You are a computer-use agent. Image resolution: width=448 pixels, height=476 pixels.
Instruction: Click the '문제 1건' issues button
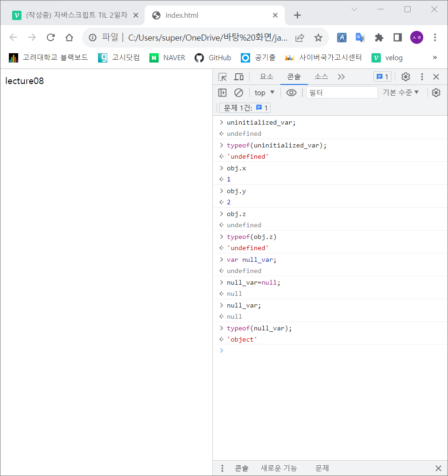coord(245,108)
